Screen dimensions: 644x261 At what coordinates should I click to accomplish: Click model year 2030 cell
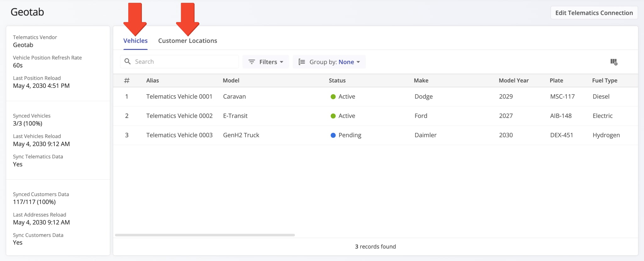[506, 135]
